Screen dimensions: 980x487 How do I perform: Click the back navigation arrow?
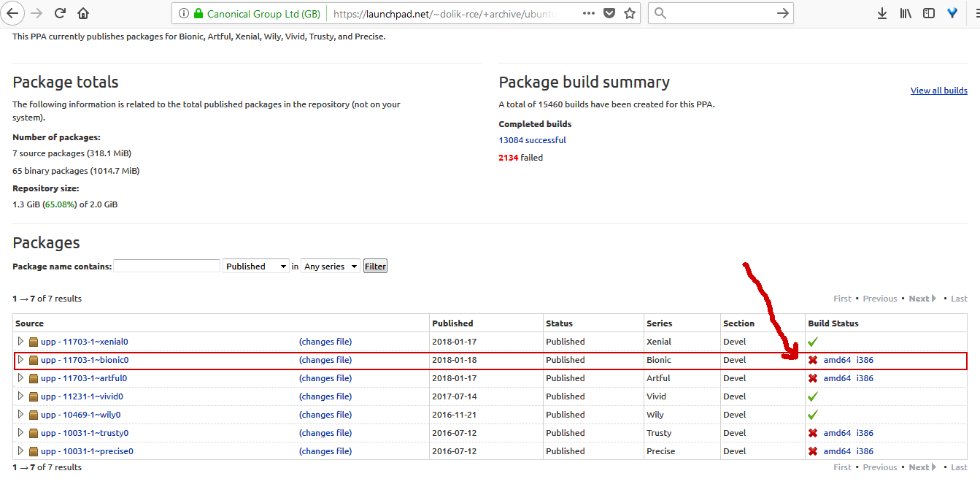[x=14, y=13]
